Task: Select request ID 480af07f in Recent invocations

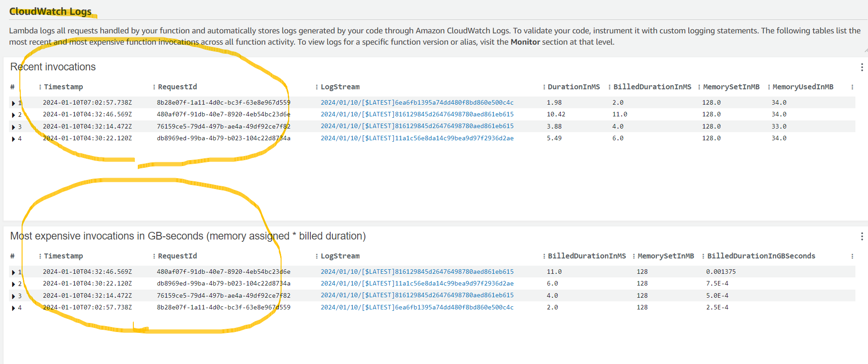Action: 223,115
